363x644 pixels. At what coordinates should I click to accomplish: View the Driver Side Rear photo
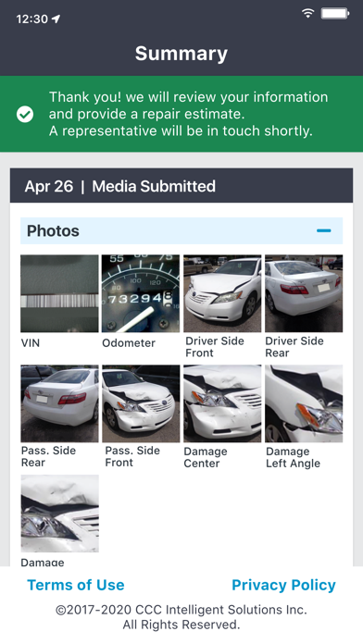[304, 293]
